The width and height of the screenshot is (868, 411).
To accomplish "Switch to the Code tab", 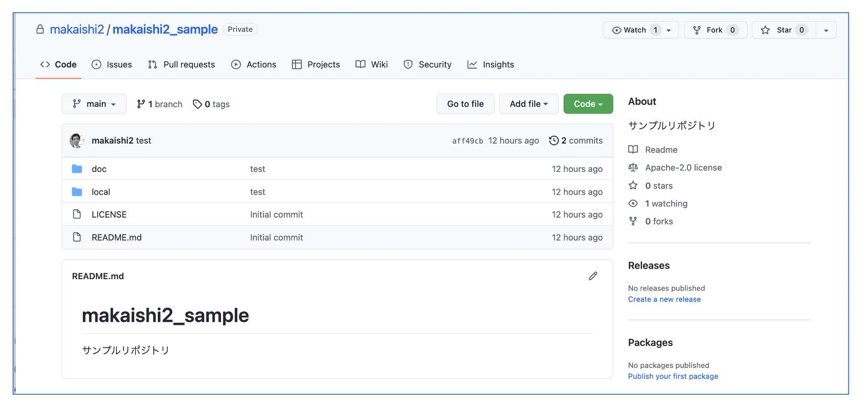I will pyautogui.click(x=58, y=65).
